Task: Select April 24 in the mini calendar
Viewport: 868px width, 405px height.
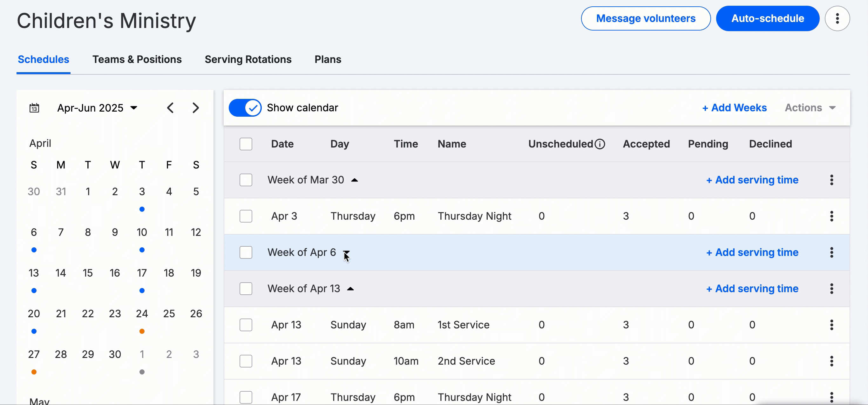Action: point(142,313)
